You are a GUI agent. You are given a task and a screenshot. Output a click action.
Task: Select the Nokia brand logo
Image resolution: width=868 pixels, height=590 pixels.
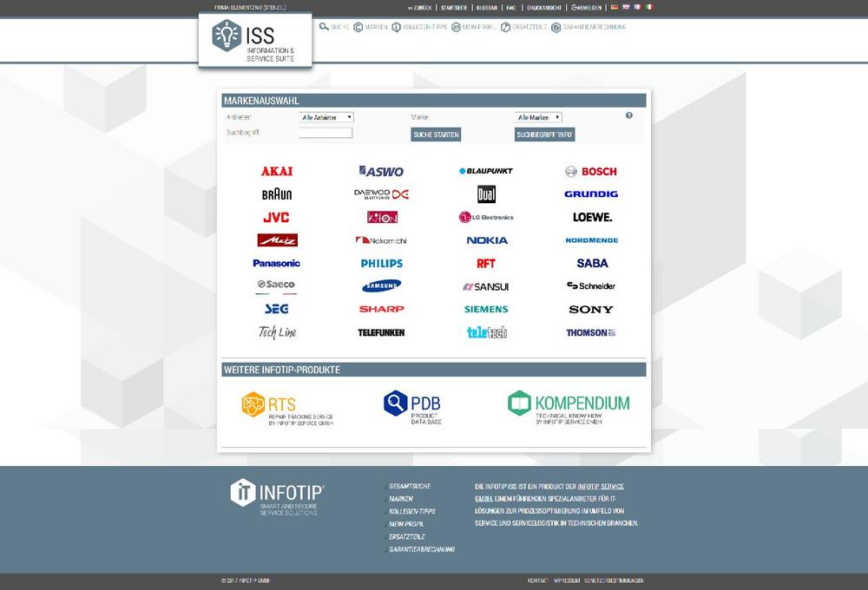coord(487,240)
